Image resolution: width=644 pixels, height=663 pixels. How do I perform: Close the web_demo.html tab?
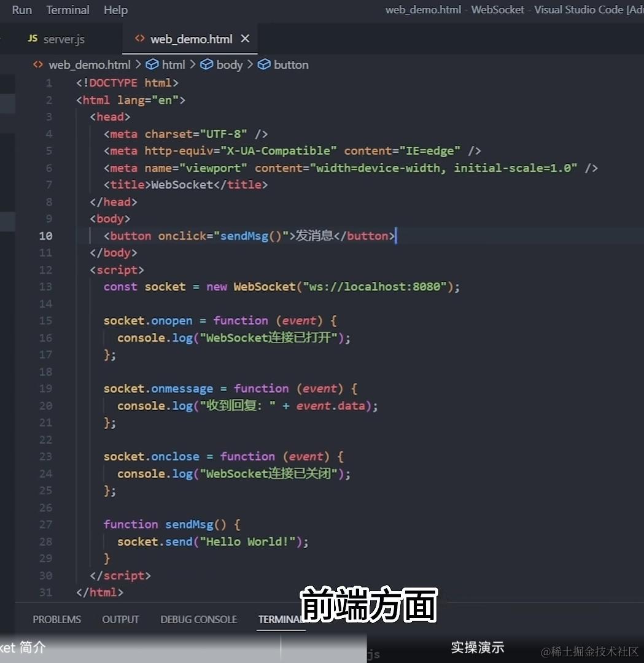point(245,39)
